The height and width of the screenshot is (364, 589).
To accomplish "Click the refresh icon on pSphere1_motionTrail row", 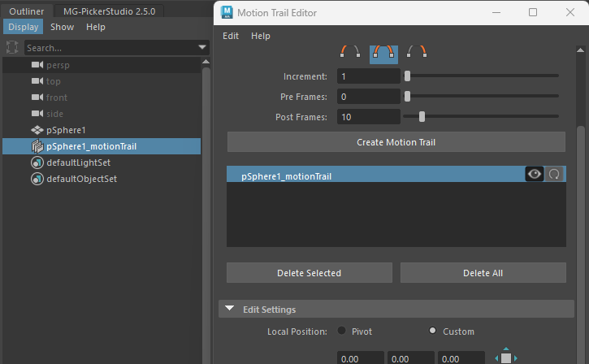I will coord(555,174).
